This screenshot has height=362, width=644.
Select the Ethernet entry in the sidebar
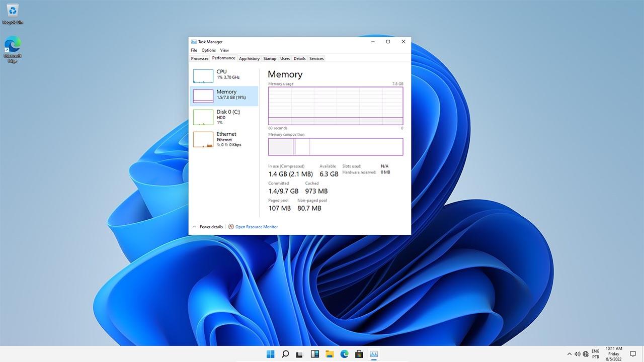point(224,139)
